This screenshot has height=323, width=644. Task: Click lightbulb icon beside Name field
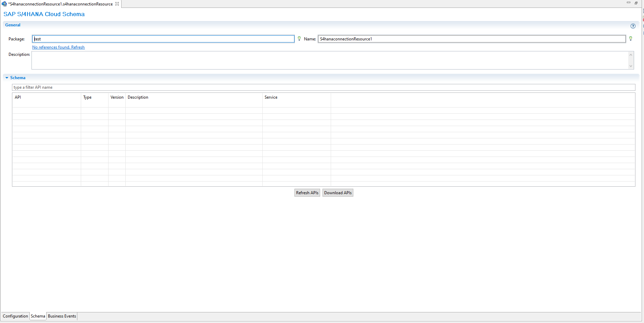pos(631,39)
